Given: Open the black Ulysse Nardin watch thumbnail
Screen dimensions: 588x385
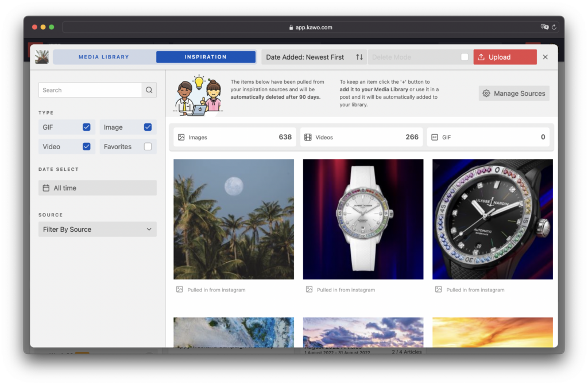Looking at the screenshot, I should tap(492, 219).
